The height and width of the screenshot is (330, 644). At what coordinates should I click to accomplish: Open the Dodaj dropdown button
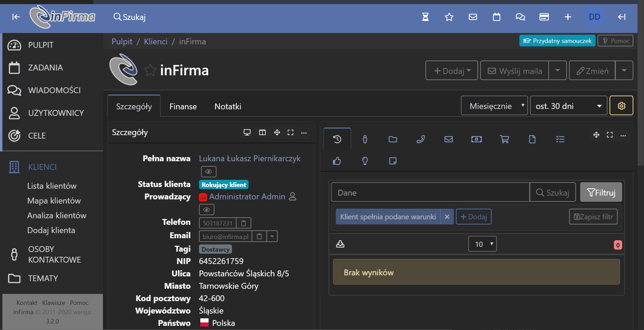click(452, 70)
